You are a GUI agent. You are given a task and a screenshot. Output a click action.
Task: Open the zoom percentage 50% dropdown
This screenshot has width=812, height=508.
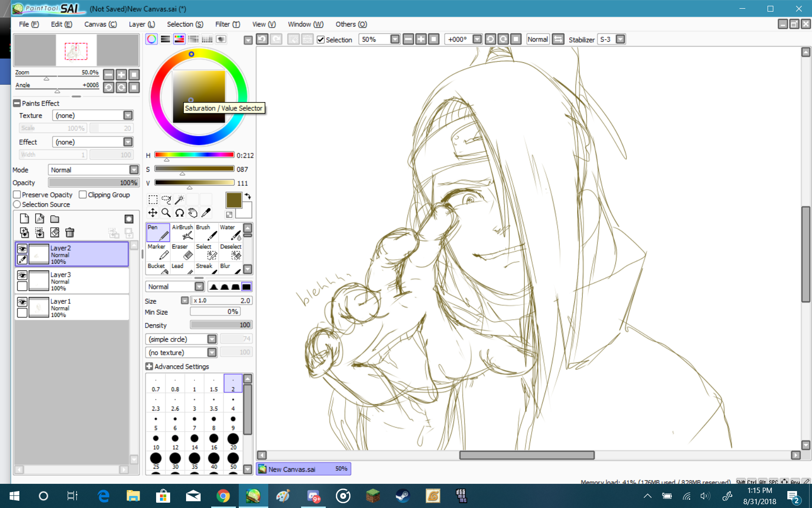click(x=395, y=39)
